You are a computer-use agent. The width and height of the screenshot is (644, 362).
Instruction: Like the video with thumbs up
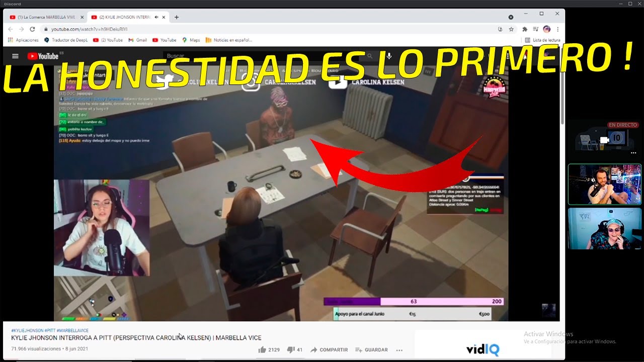[269, 349]
